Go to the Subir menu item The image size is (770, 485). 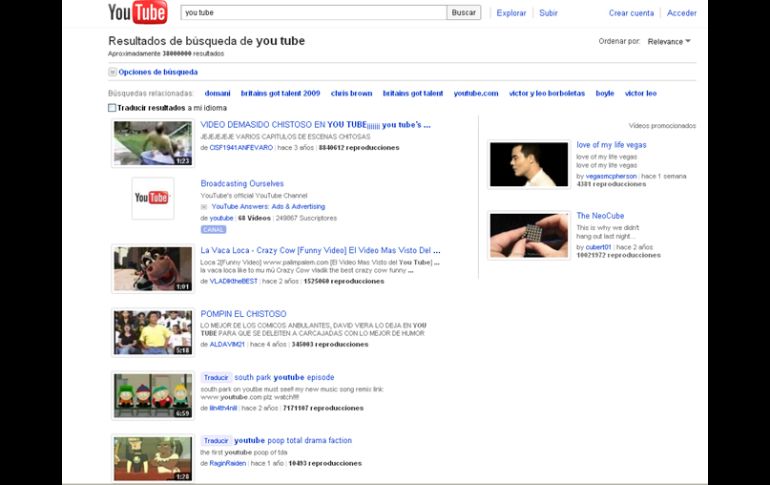pyautogui.click(x=548, y=13)
